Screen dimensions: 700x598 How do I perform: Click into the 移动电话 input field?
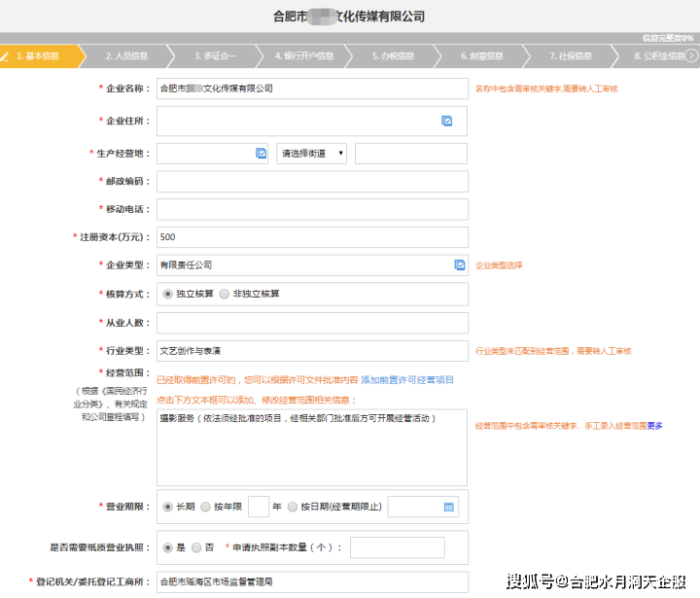[312, 209]
